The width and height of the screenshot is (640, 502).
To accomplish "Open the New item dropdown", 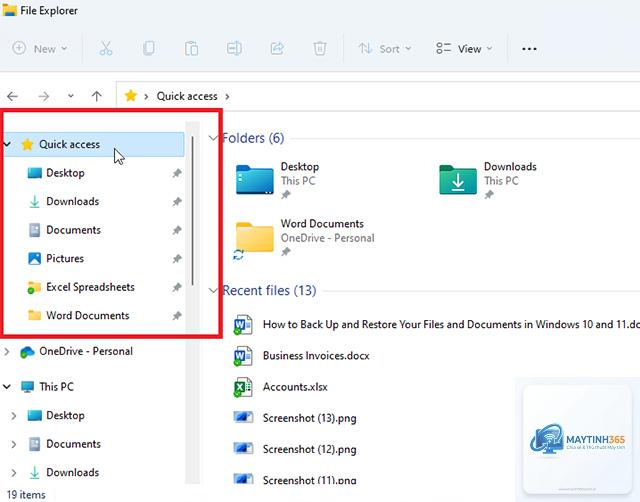I will (x=40, y=49).
